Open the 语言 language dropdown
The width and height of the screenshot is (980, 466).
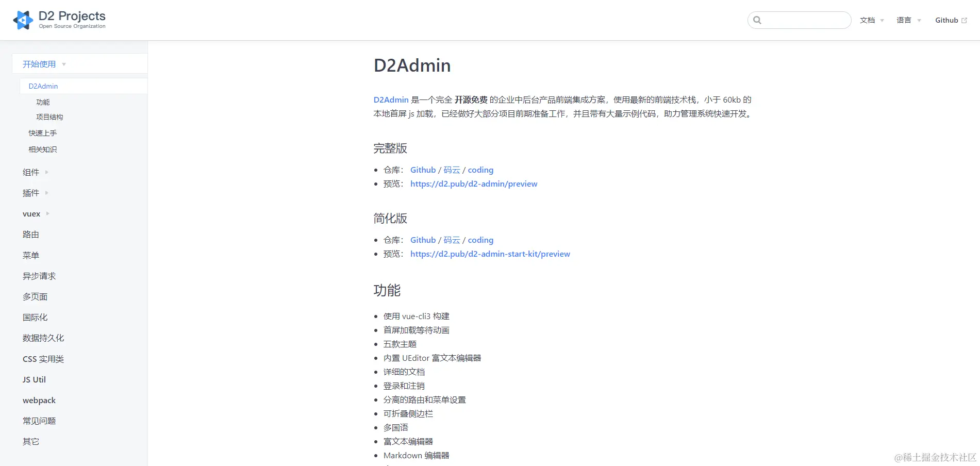point(908,20)
